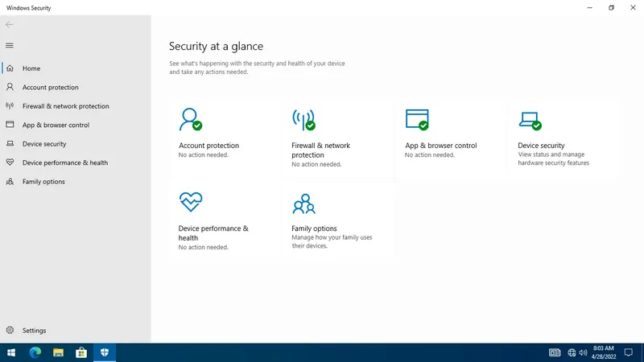The width and height of the screenshot is (644, 362).
Task: Open File Explorer from the taskbar
Action: pyautogui.click(x=58, y=352)
